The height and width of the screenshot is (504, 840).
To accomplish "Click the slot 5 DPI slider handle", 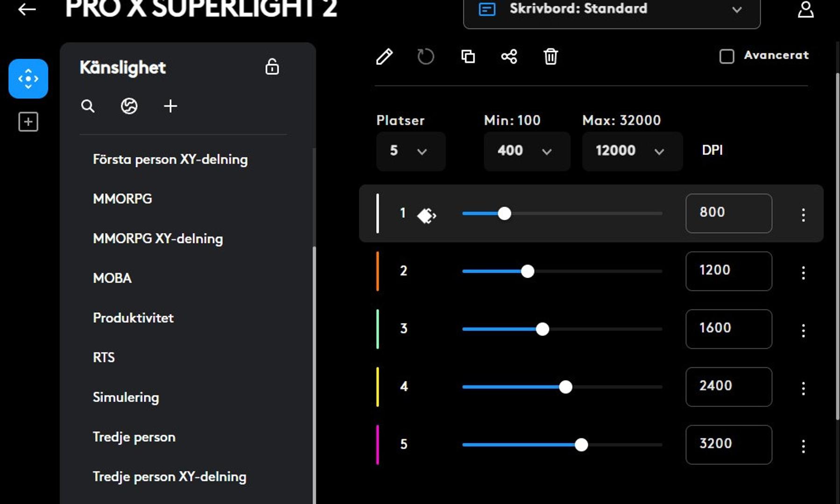I will [x=581, y=445].
